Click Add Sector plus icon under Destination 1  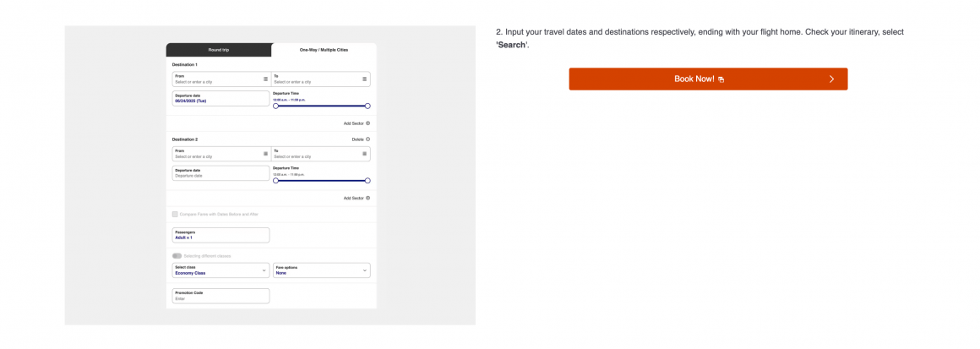click(x=367, y=123)
